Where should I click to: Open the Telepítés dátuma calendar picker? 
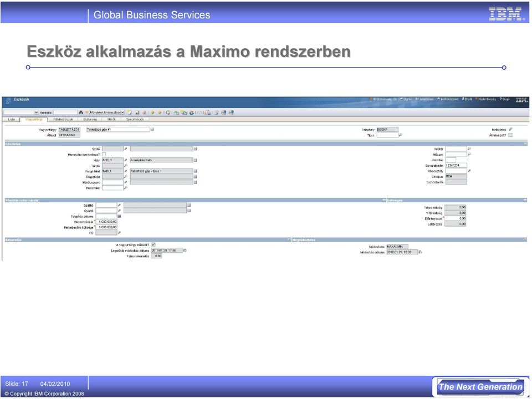point(120,216)
